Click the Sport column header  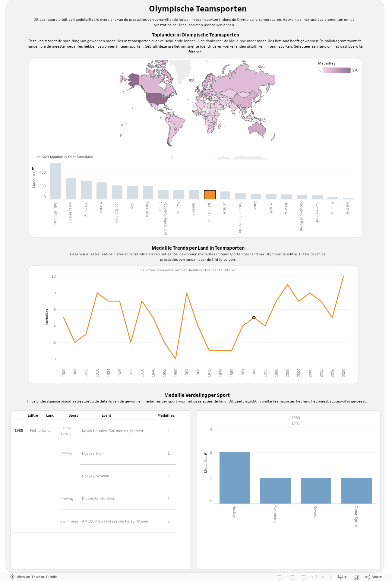click(73, 415)
